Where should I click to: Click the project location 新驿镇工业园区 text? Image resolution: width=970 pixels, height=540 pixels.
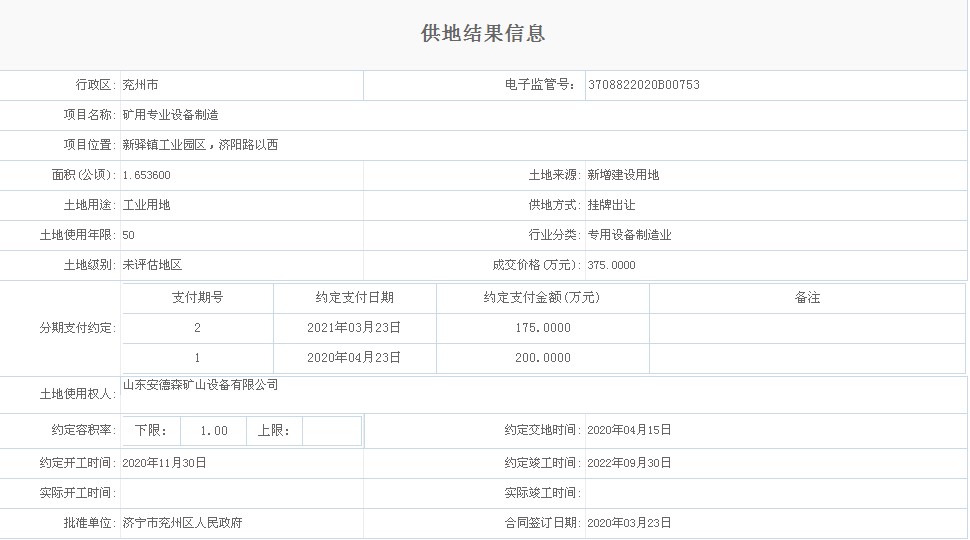tap(165, 145)
